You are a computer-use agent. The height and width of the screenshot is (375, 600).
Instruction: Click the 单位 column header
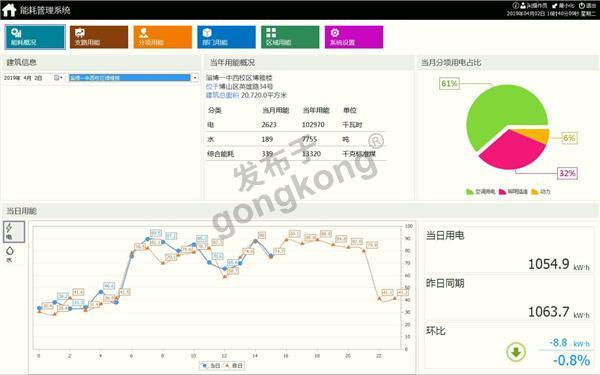[x=350, y=110]
